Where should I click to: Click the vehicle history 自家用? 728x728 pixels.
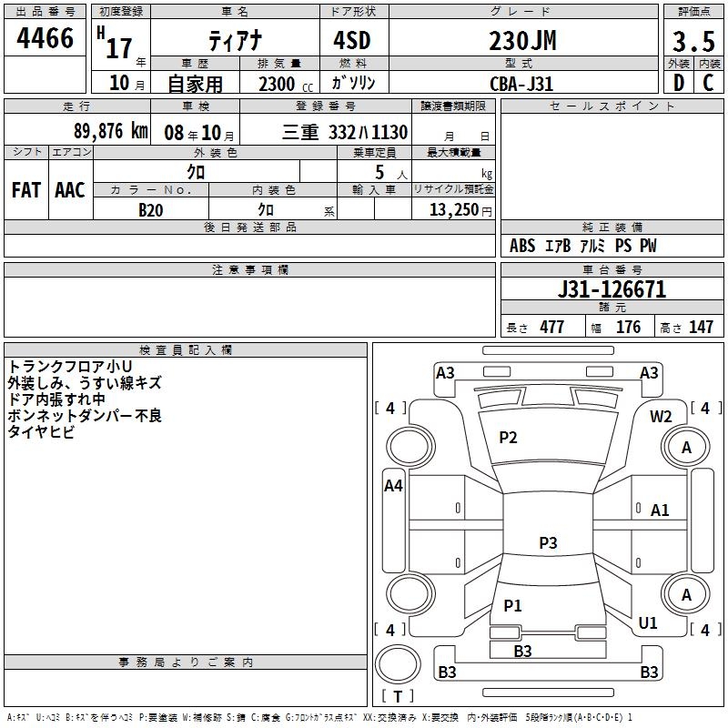click(x=195, y=84)
